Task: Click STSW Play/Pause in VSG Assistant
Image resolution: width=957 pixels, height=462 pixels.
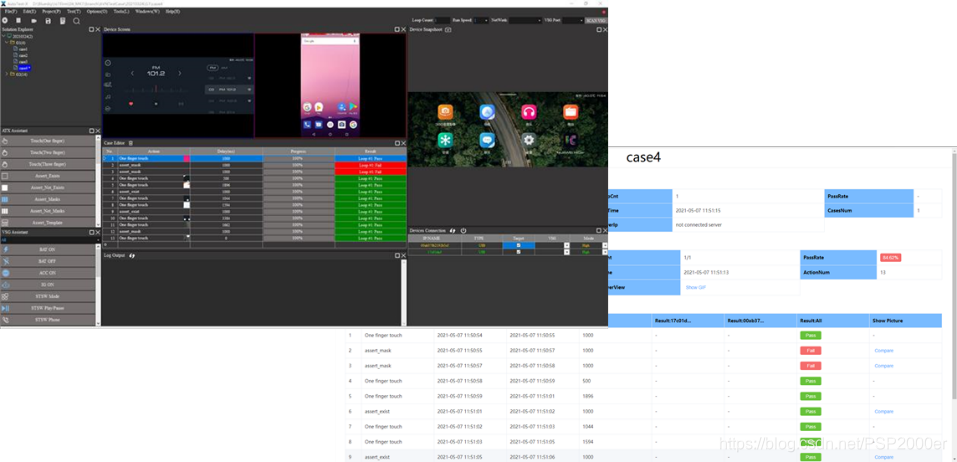Action: (50, 308)
